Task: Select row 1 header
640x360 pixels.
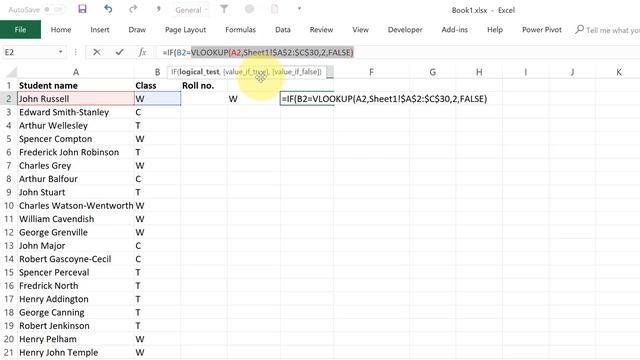Action: click(9, 85)
